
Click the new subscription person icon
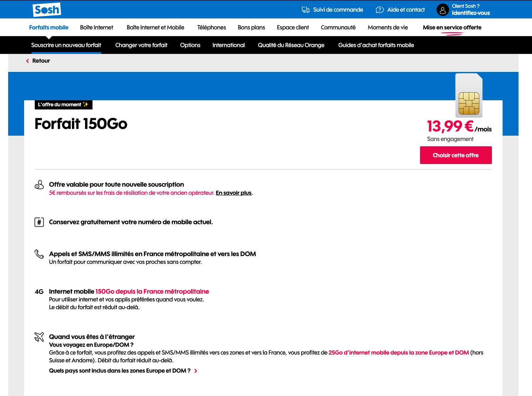tap(39, 185)
